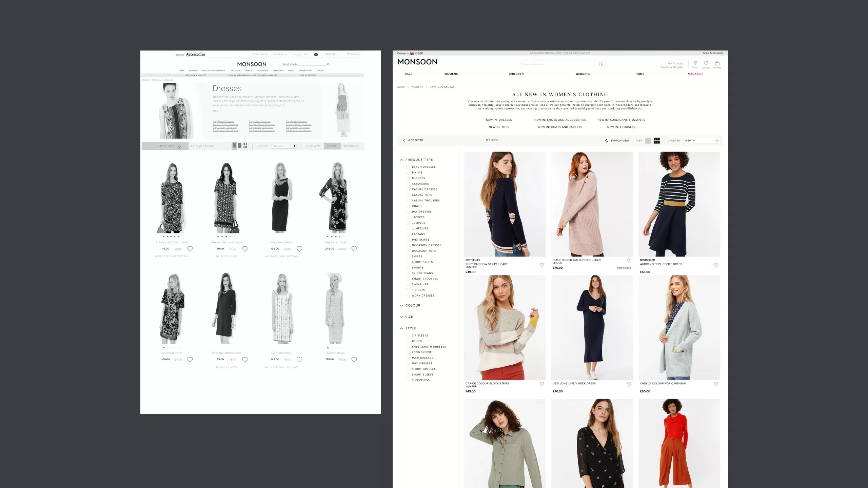Click the Stores location pin icon

point(695,63)
